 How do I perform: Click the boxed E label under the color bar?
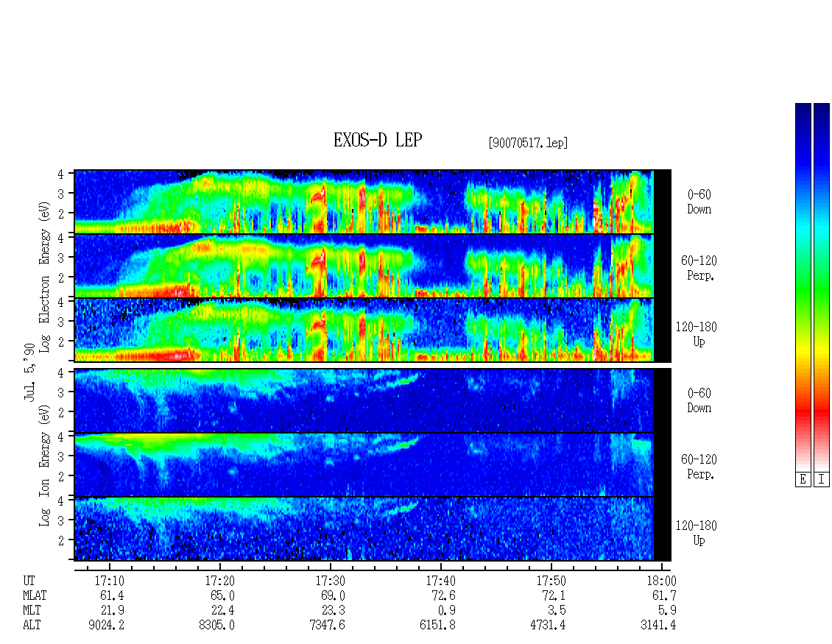click(803, 480)
